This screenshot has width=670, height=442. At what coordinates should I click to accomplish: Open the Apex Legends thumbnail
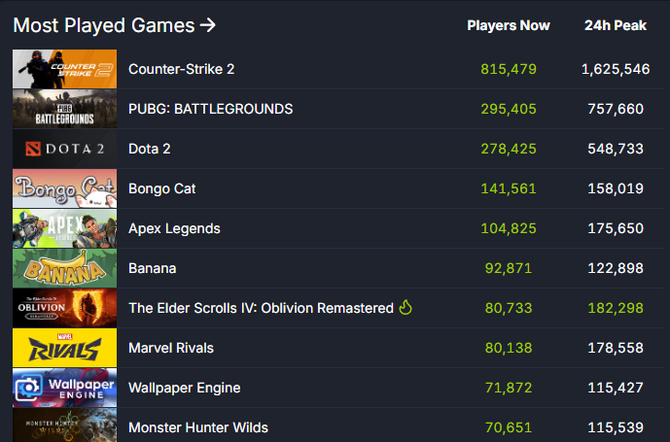[x=65, y=228]
